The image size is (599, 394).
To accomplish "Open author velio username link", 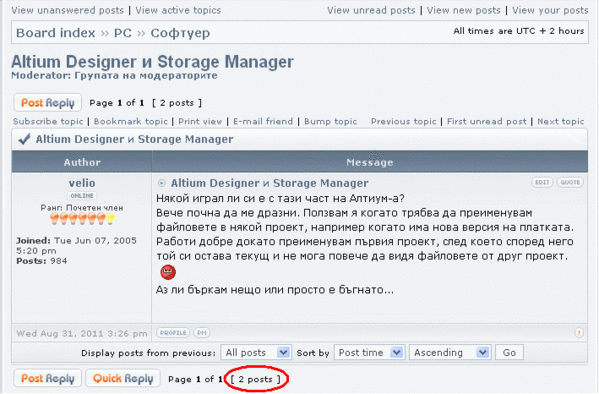I will pos(82,183).
